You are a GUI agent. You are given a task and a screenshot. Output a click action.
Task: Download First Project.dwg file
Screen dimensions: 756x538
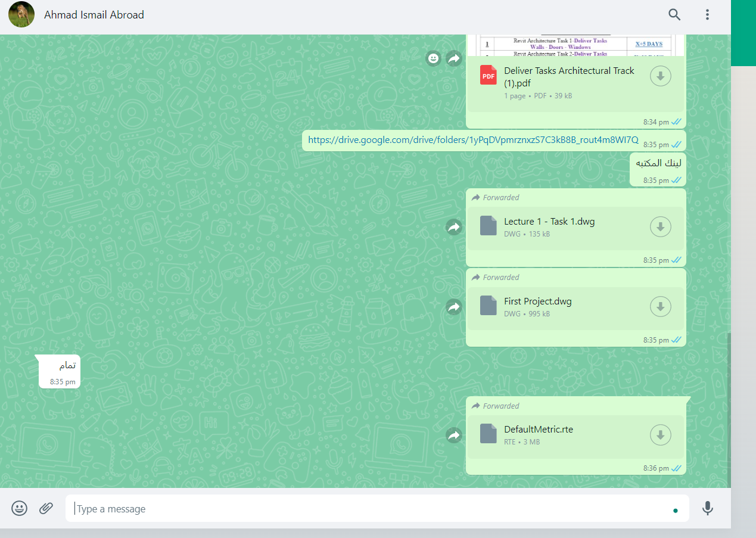tap(660, 307)
